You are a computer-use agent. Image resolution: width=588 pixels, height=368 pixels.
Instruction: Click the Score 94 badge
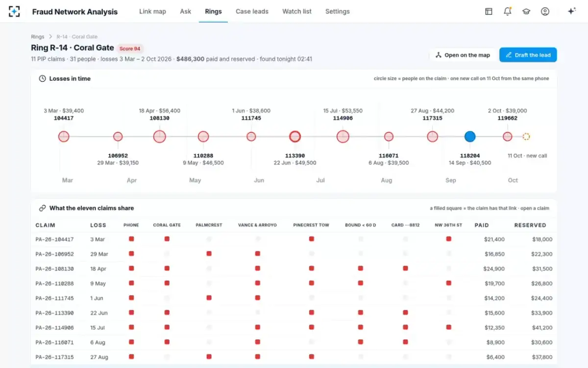coord(130,49)
